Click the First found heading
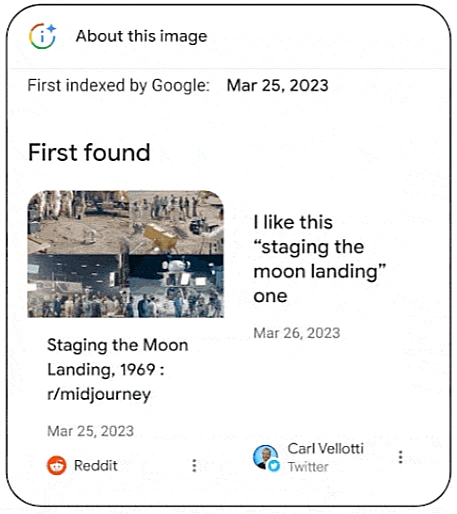Screen dimensions: 457x514 [89, 152]
